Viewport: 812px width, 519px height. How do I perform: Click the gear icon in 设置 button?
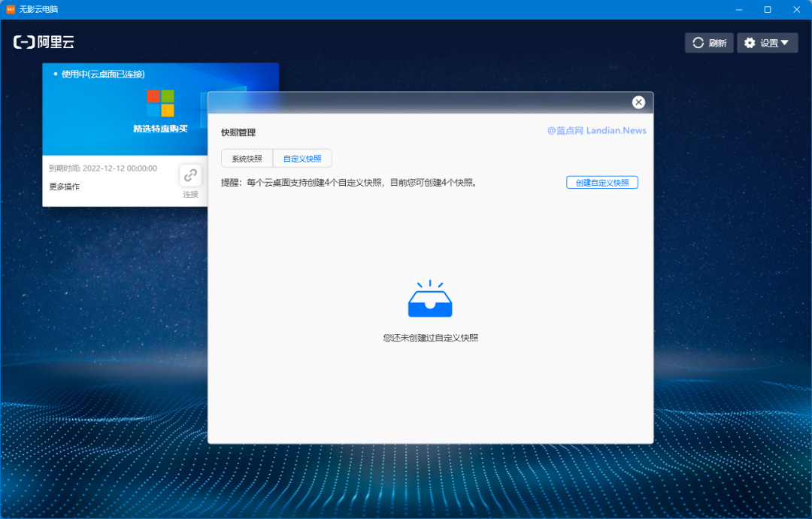[x=750, y=43]
